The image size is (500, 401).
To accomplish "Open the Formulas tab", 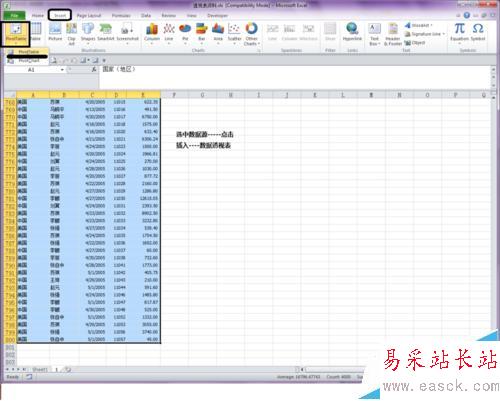I will click(x=121, y=15).
